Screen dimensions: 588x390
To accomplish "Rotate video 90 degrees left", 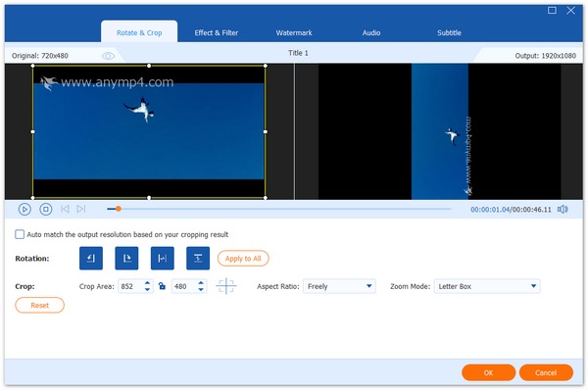I will tap(91, 258).
